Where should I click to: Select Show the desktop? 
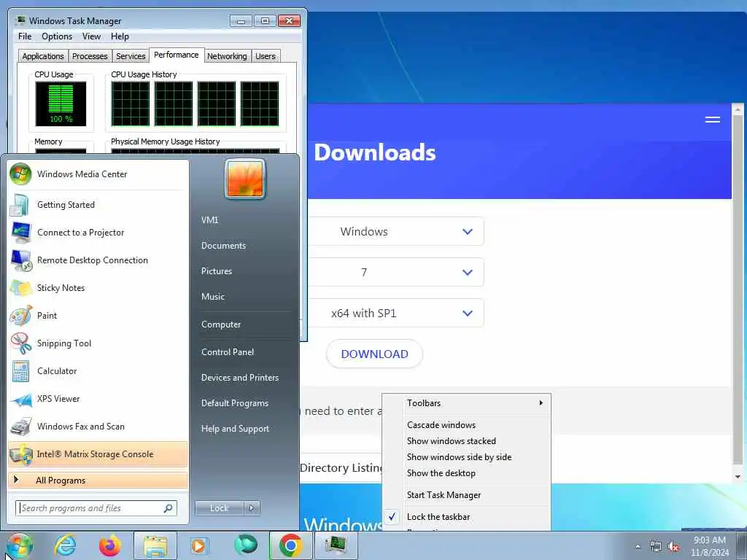coord(466,473)
